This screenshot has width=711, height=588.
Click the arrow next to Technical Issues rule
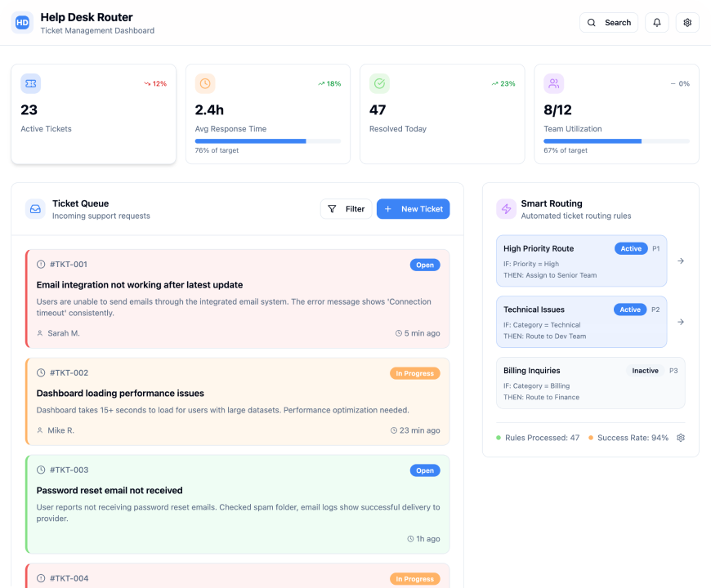click(x=681, y=322)
